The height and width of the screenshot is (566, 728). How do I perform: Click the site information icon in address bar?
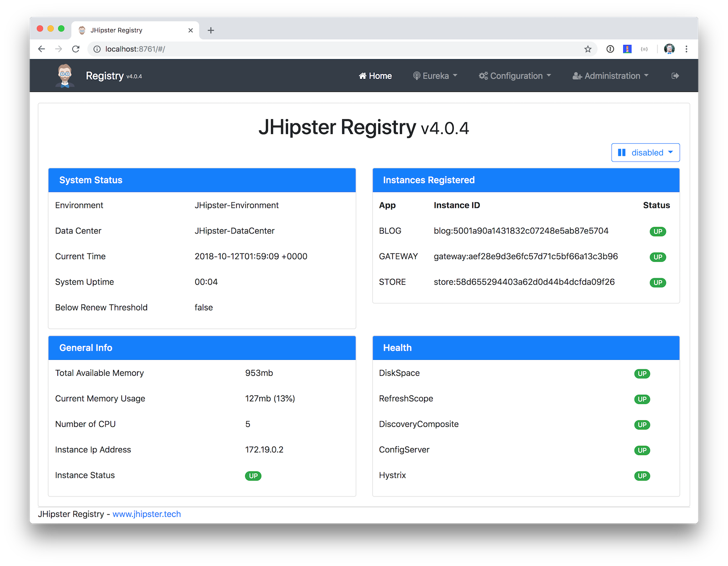(97, 49)
